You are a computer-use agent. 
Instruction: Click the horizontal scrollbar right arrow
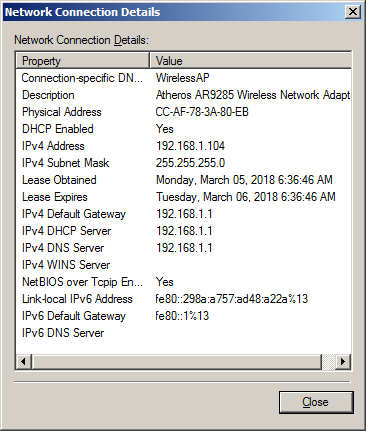point(343,362)
